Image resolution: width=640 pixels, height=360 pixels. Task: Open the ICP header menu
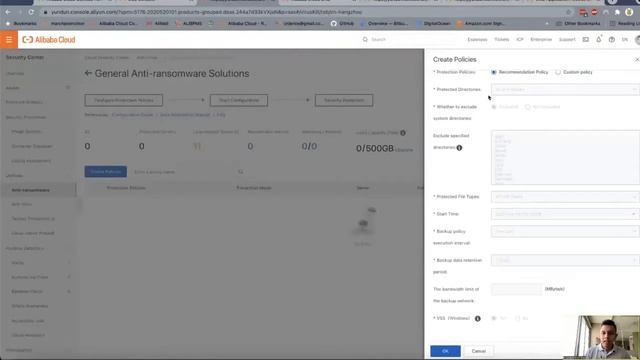pos(520,40)
